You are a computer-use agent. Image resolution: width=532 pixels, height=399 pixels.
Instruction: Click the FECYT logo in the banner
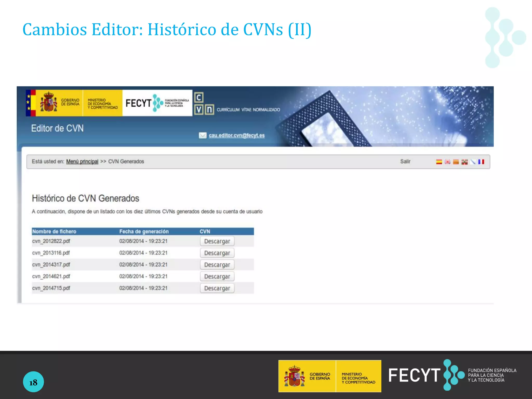point(157,103)
